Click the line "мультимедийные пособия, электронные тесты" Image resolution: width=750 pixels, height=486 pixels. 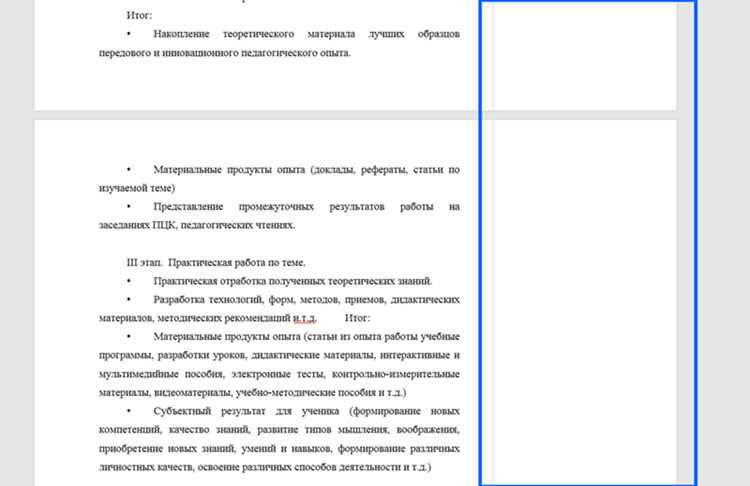(279, 374)
